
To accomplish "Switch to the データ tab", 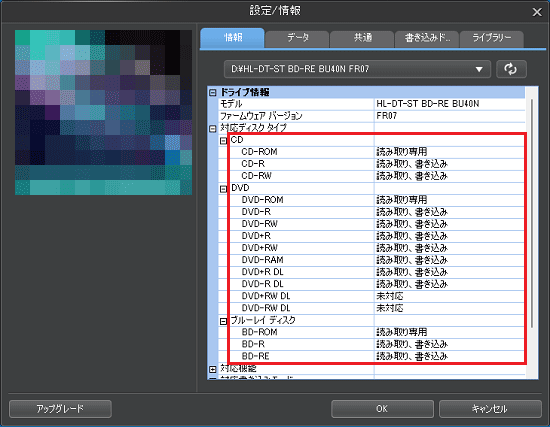I will pyautogui.click(x=297, y=38).
